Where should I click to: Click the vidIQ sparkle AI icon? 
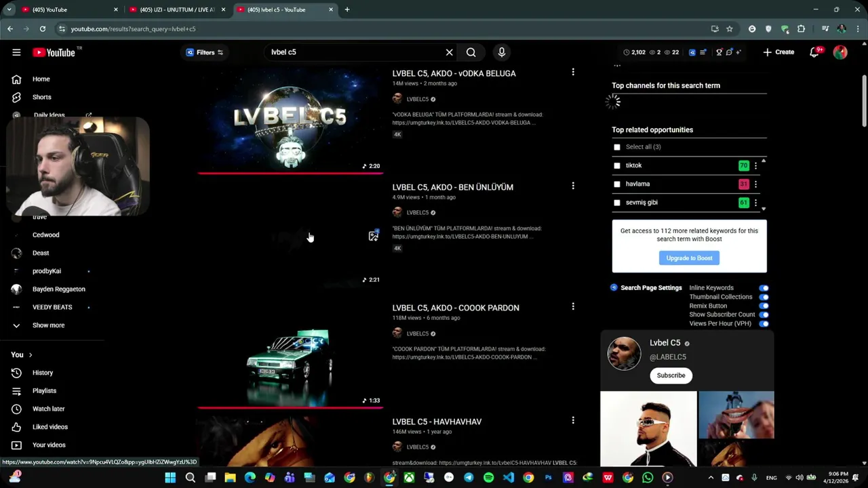[x=738, y=52]
